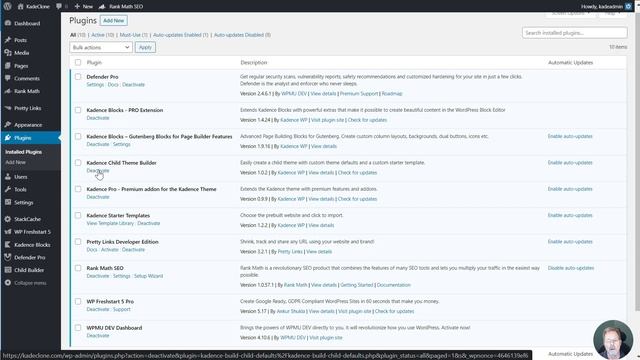Click the Apply bulk action button
The image size is (640, 360).
click(x=145, y=47)
